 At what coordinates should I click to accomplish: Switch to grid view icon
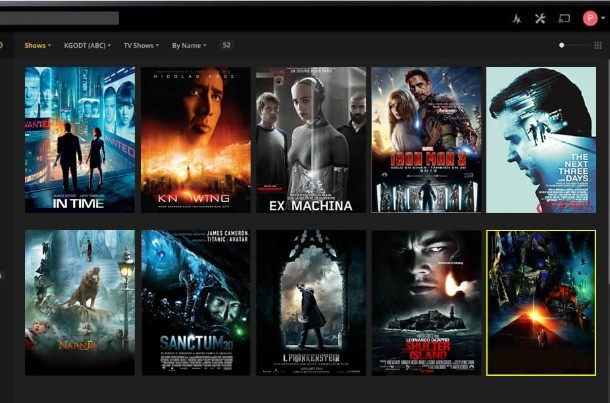598,46
